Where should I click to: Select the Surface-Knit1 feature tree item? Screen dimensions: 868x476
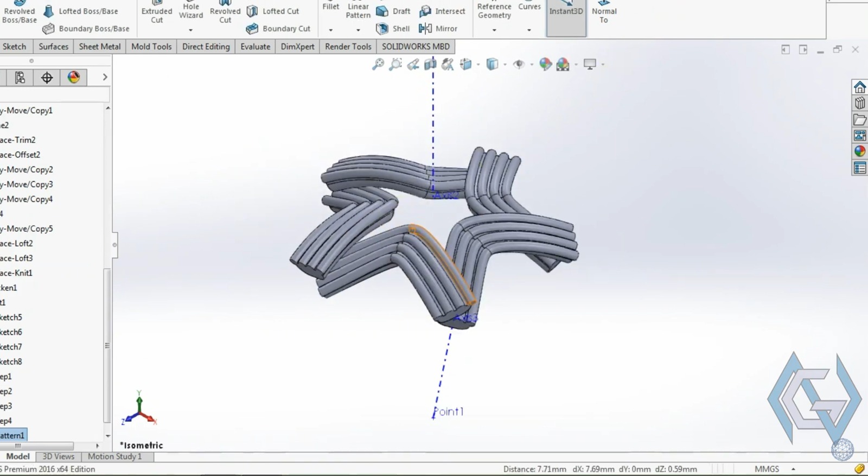tap(16, 273)
